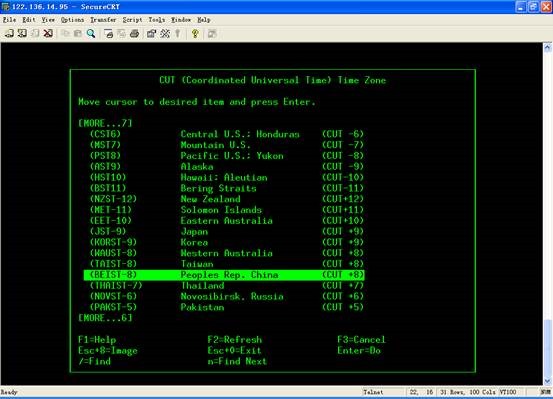Open the Script menu
The image size is (553, 399).
[132, 20]
